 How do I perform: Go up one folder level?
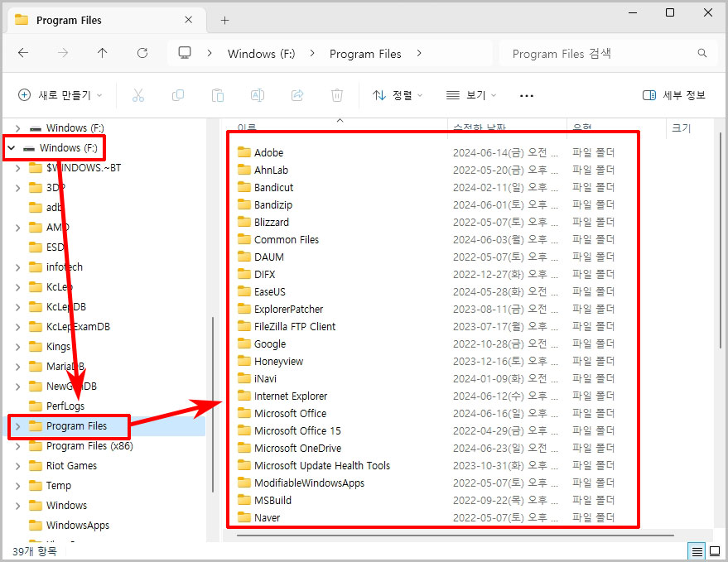tap(103, 53)
